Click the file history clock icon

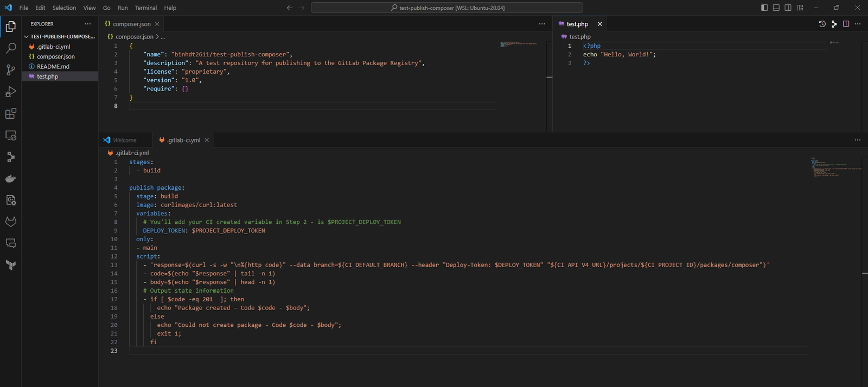822,24
